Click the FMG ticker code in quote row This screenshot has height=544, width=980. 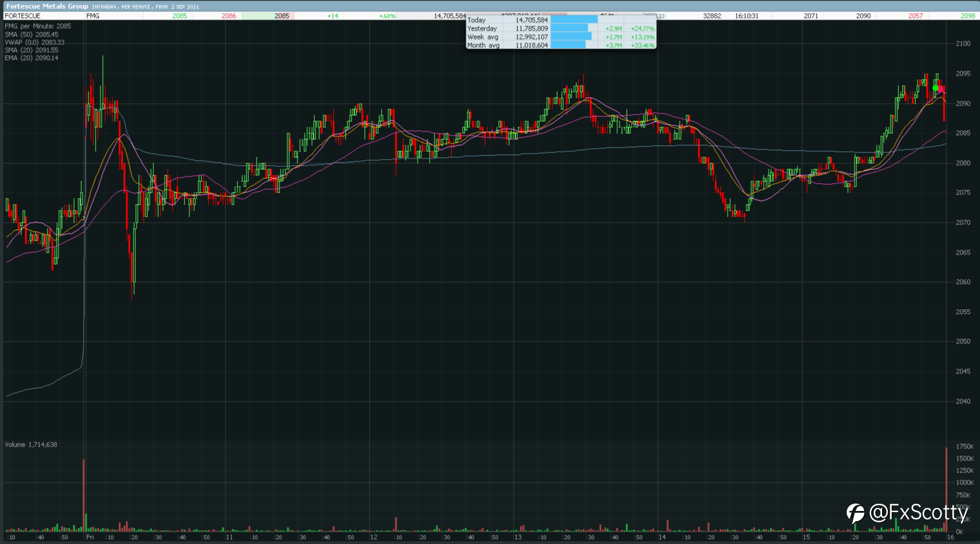pyautogui.click(x=93, y=16)
